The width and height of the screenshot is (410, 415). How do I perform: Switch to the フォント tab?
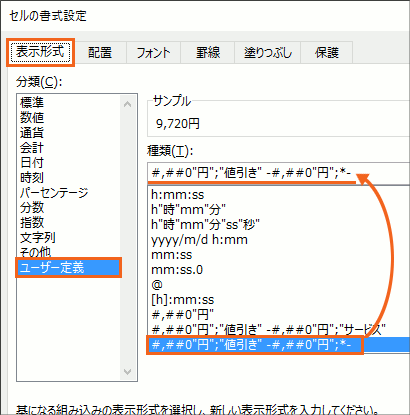coord(153,53)
